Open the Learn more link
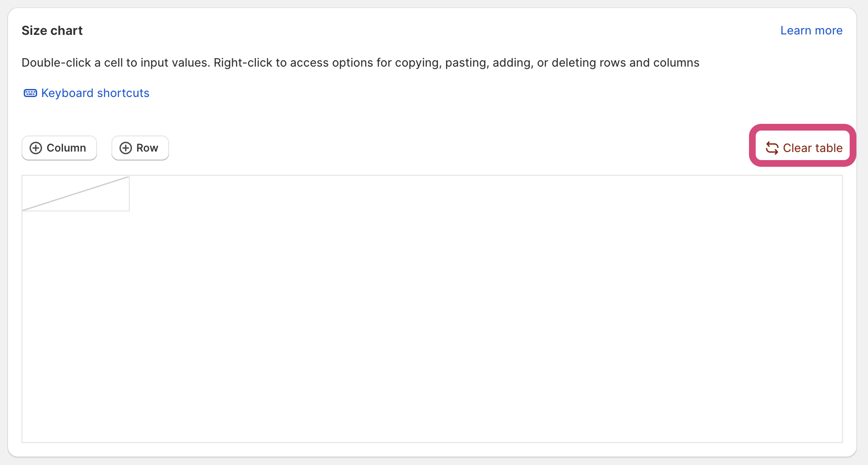This screenshot has width=868, height=465. coord(811,30)
